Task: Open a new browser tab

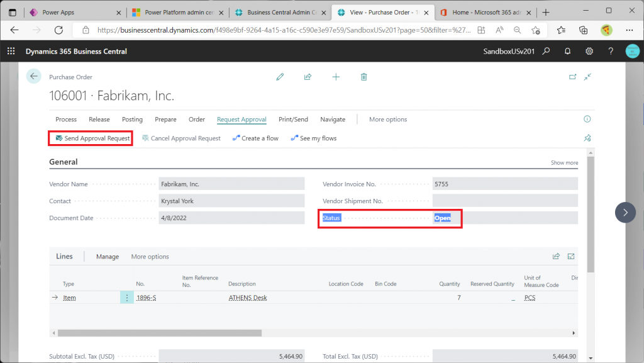Action: 545,13
